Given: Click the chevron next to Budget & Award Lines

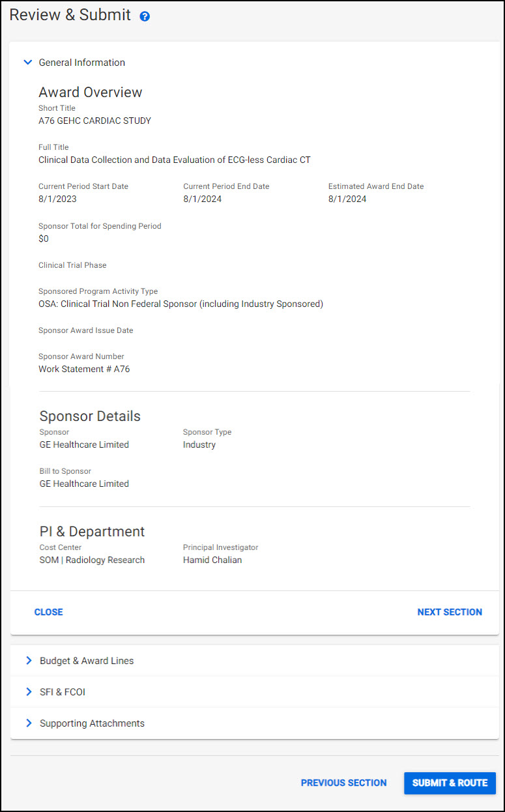Looking at the screenshot, I should (29, 660).
